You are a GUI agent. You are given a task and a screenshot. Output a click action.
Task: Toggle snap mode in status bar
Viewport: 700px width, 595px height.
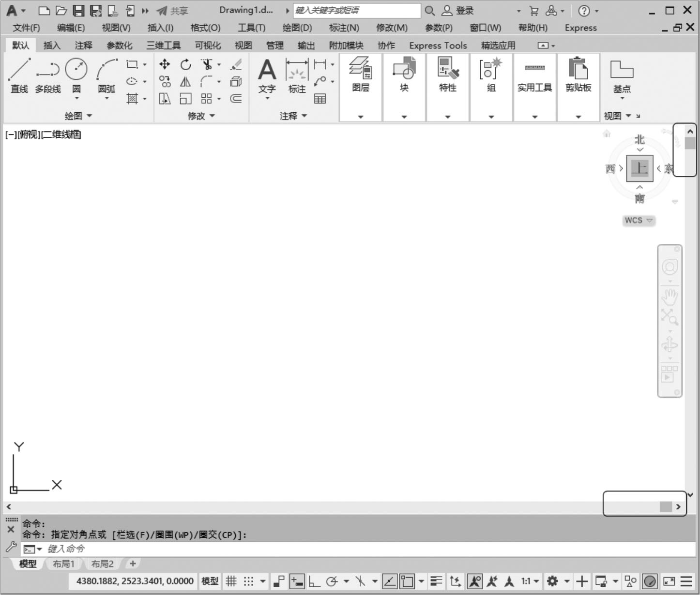click(x=248, y=581)
